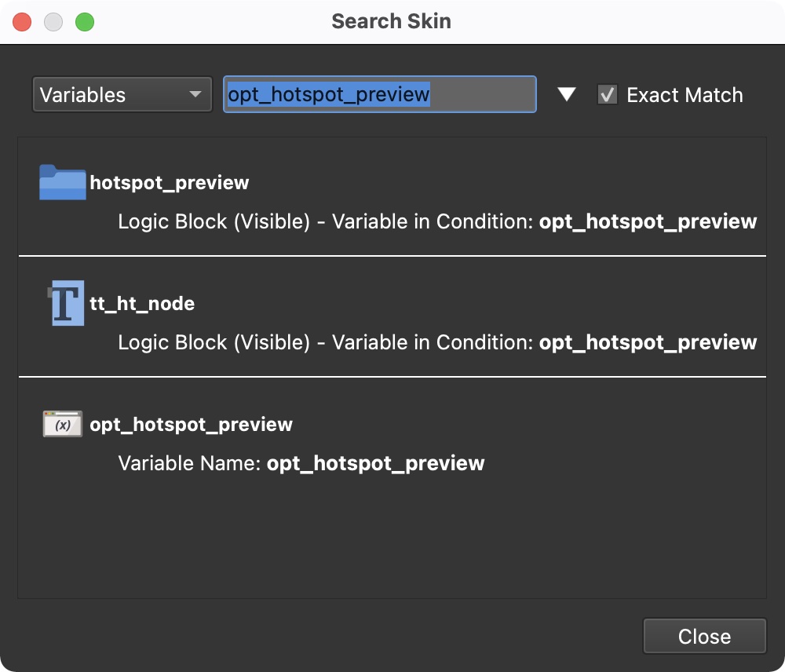Click the gray minimize window button

click(x=53, y=22)
